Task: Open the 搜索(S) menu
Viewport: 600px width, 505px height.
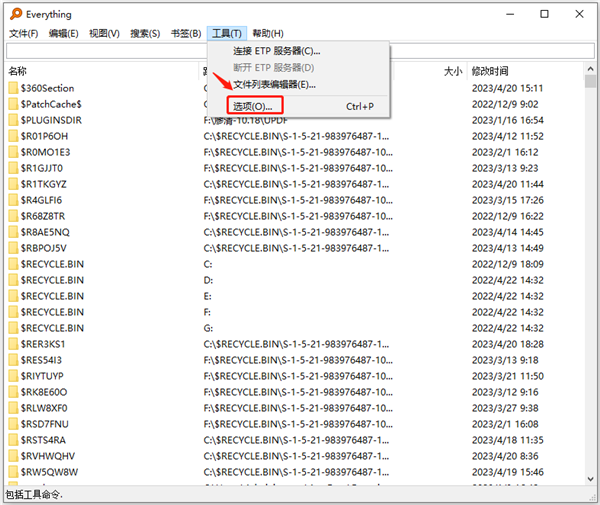Action: [x=145, y=34]
